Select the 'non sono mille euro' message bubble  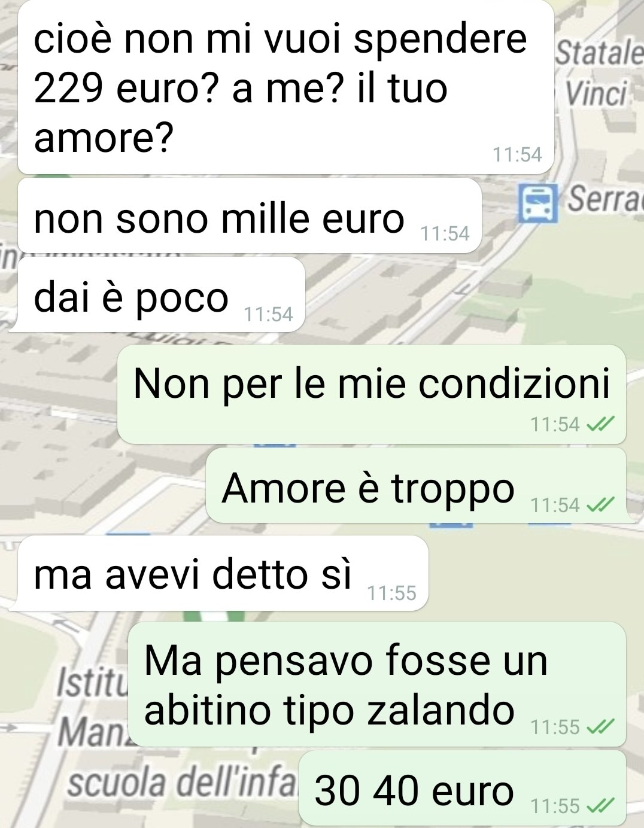click(250, 215)
